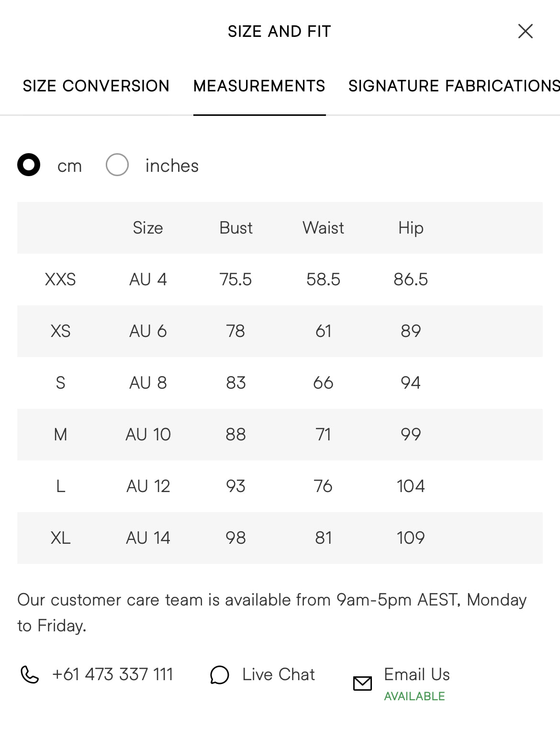Click the Bust column header
This screenshot has height=740, width=560.
coord(235,228)
